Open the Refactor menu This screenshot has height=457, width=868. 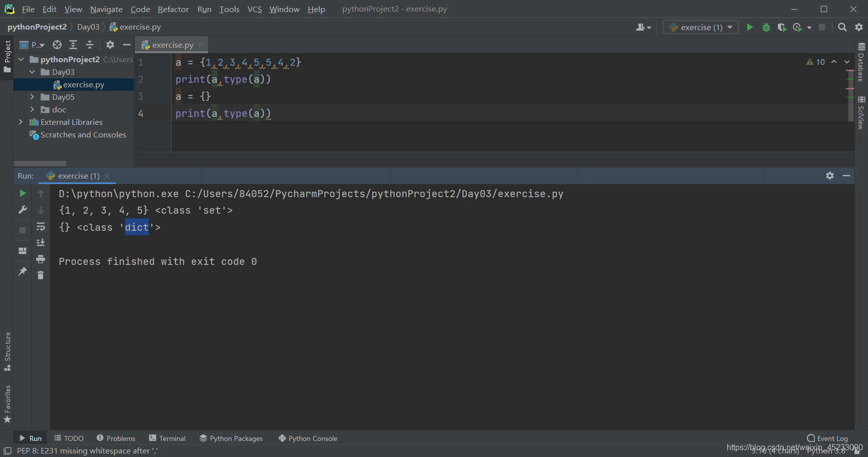pyautogui.click(x=173, y=9)
